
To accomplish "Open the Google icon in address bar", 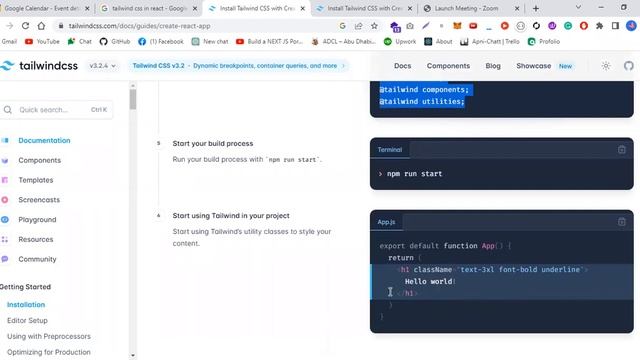I will coord(342,26).
